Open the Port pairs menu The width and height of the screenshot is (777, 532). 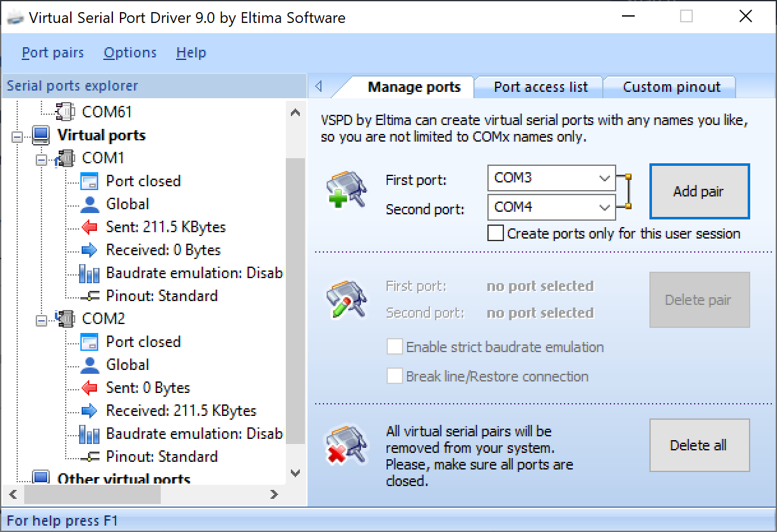pyautogui.click(x=53, y=53)
